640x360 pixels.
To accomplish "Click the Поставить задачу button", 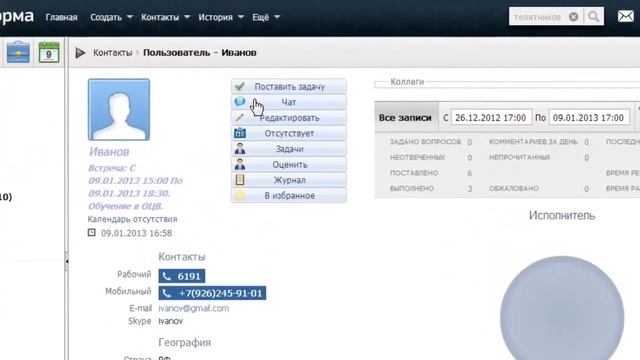I will click(x=289, y=87).
